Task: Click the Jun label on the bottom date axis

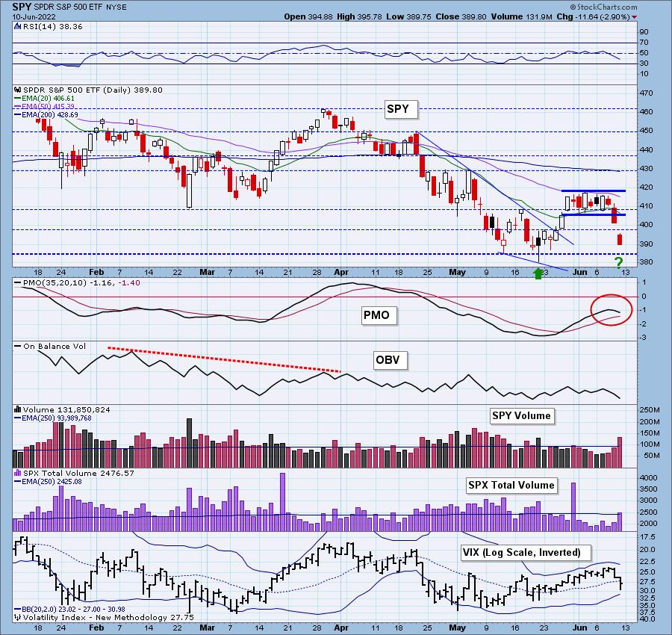Action: [x=579, y=628]
